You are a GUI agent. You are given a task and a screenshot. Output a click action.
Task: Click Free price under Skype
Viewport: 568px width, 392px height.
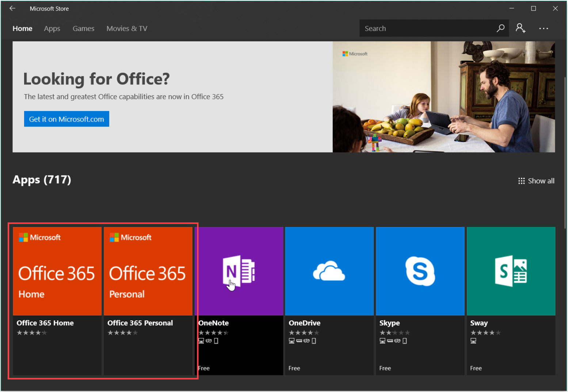pos(385,368)
